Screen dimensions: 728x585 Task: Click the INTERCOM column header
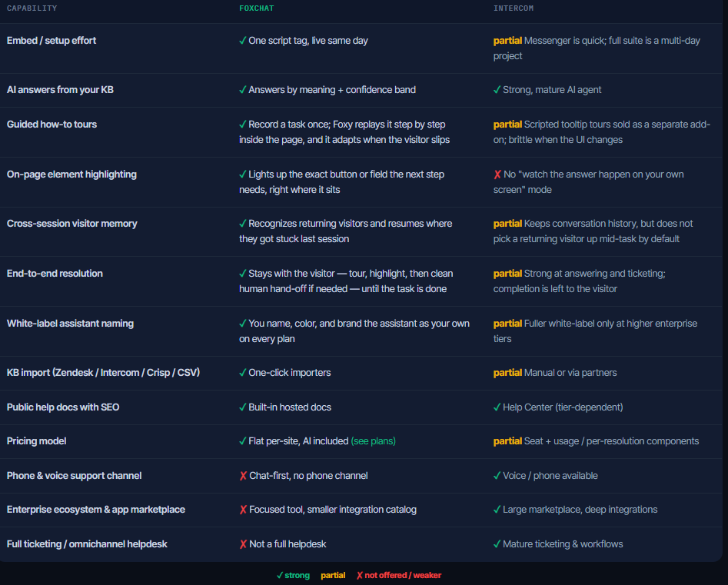(513, 8)
